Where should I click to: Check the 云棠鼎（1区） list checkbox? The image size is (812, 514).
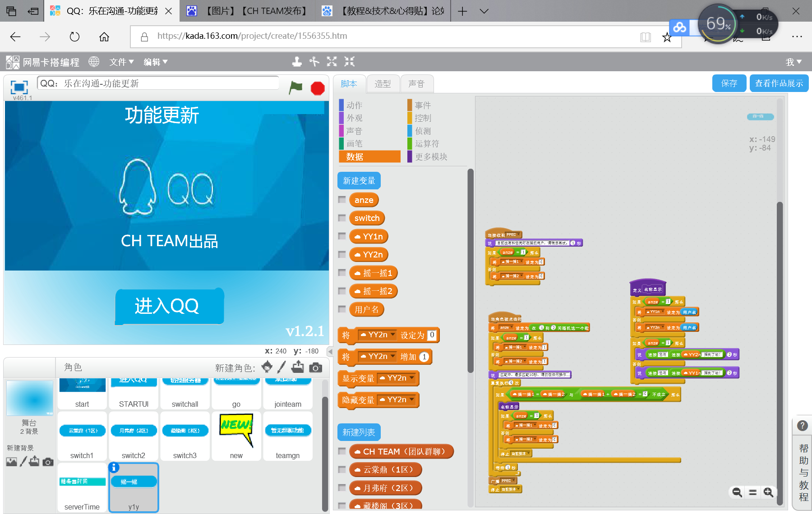(342, 470)
